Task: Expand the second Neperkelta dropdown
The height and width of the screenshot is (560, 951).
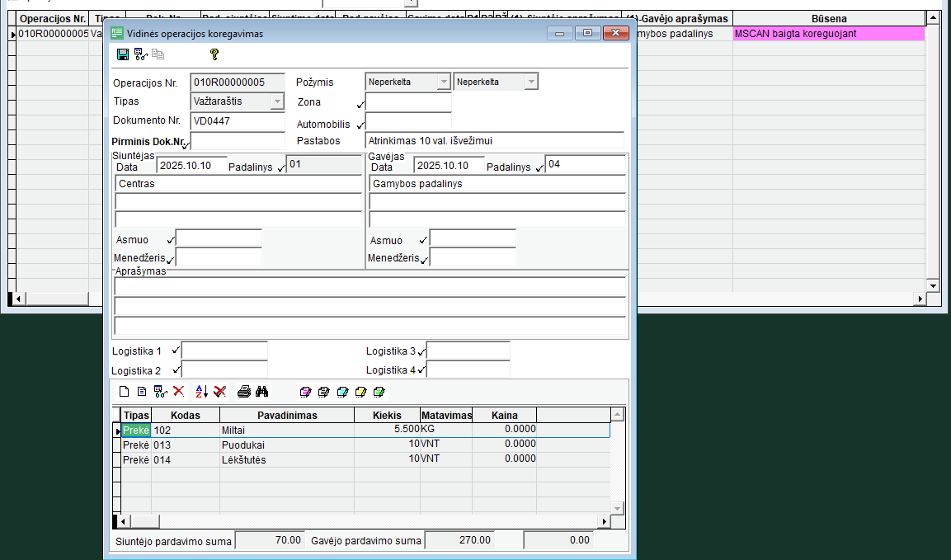Action: 531,82
